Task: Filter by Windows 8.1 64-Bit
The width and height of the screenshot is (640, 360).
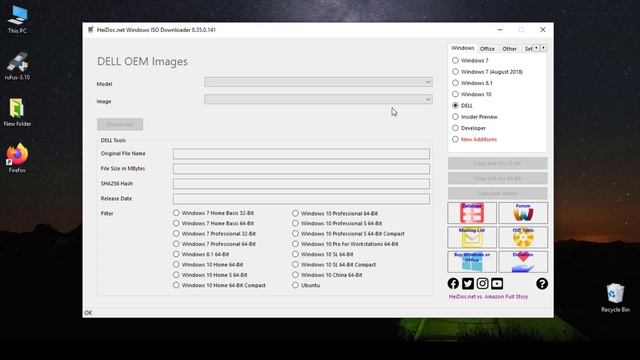Action: tap(176, 254)
